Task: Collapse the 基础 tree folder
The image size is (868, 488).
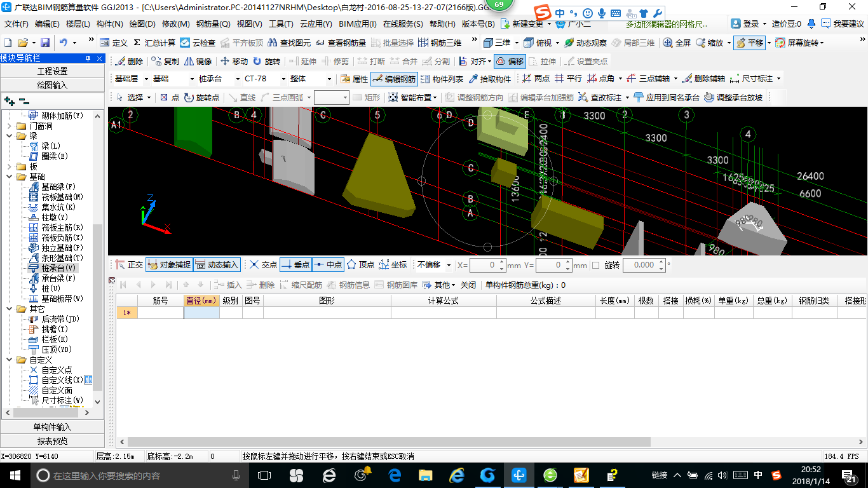Action: click(x=9, y=177)
